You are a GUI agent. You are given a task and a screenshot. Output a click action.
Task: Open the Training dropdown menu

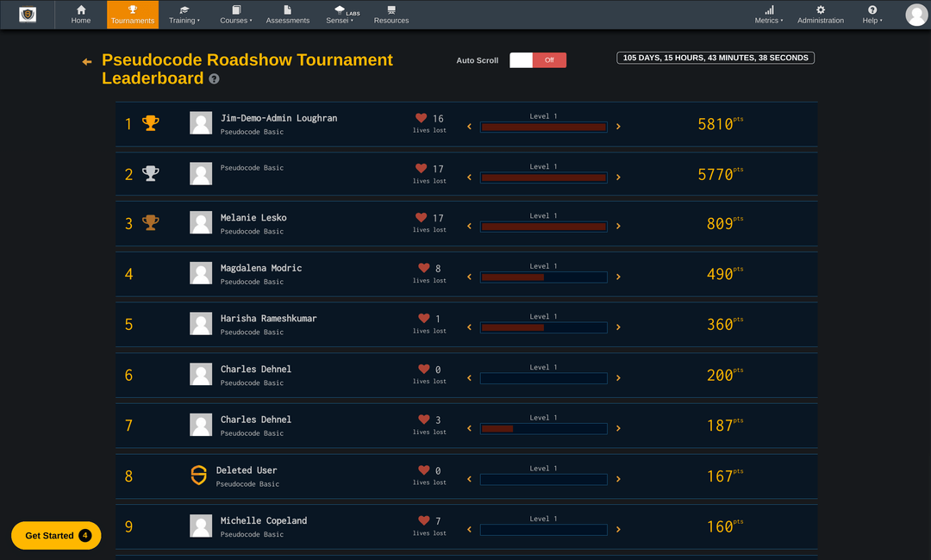[184, 14]
